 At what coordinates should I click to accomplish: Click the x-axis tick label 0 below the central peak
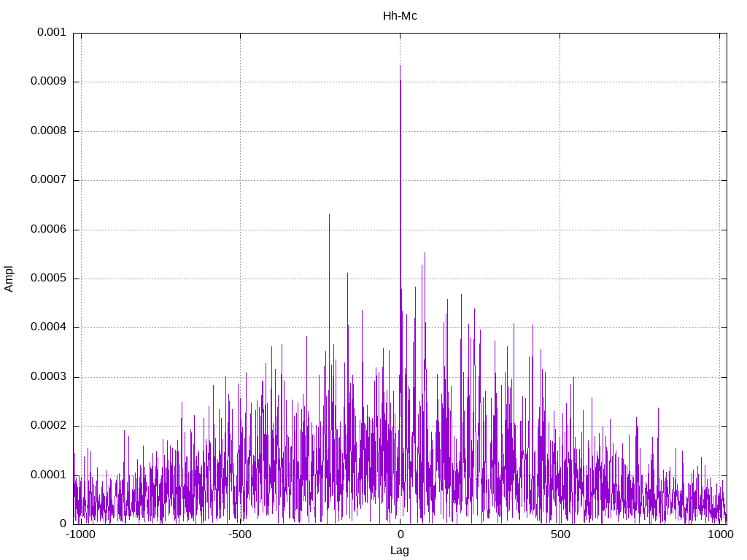[400, 534]
